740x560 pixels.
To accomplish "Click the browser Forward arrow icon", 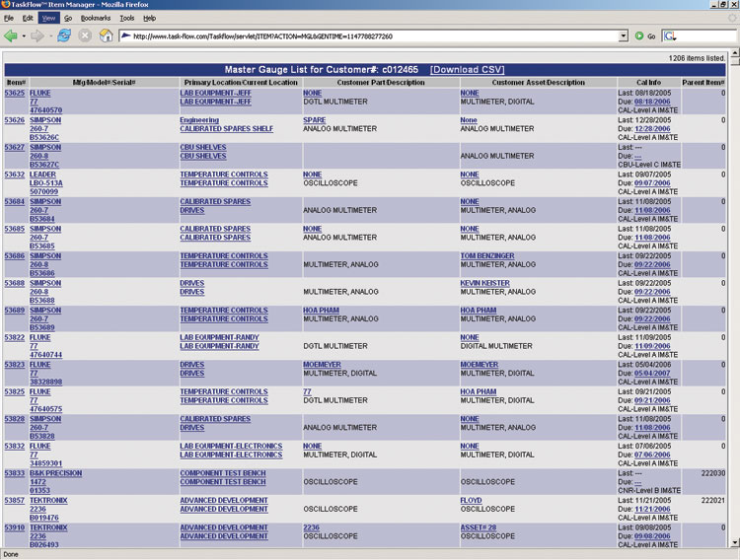I will [37, 35].
